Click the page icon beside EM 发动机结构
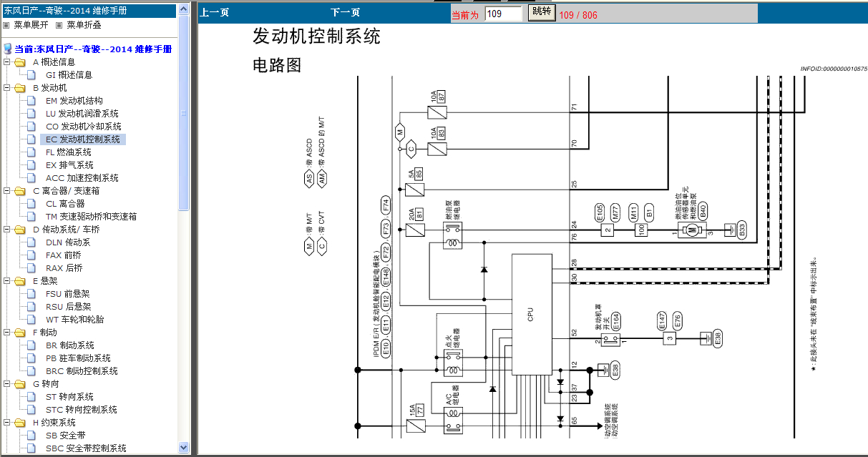This screenshot has height=457, width=868. pyautogui.click(x=31, y=101)
